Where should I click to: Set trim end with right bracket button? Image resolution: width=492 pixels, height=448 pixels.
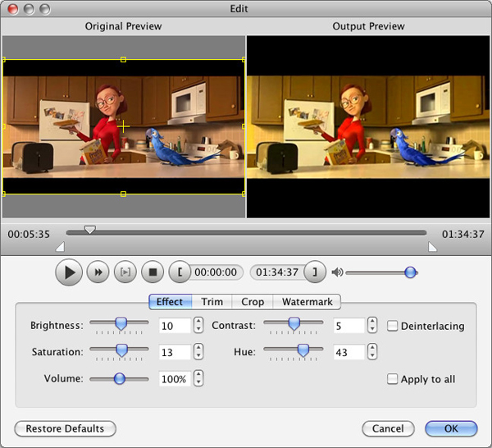click(315, 272)
